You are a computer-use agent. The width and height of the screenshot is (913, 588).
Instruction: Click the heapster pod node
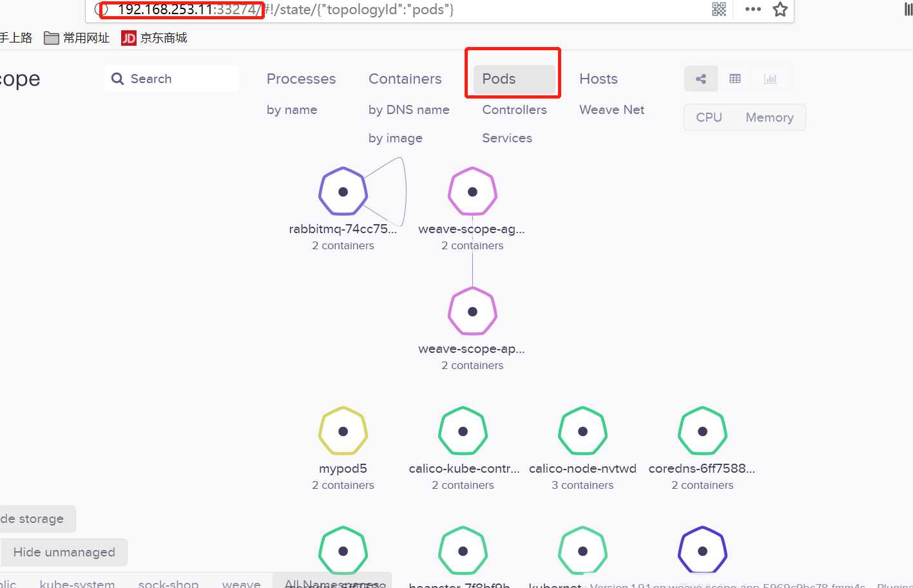pos(463,551)
